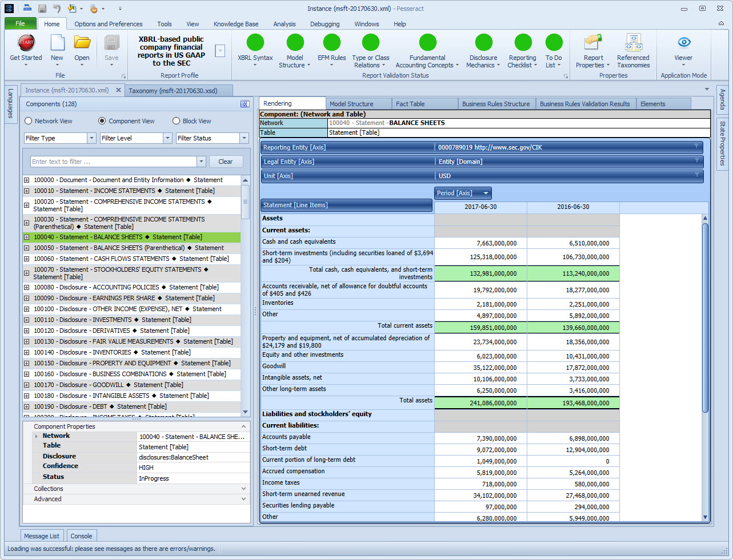733x560 pixels.
Task: Open the Languages side panel
Action: point(10,103)
